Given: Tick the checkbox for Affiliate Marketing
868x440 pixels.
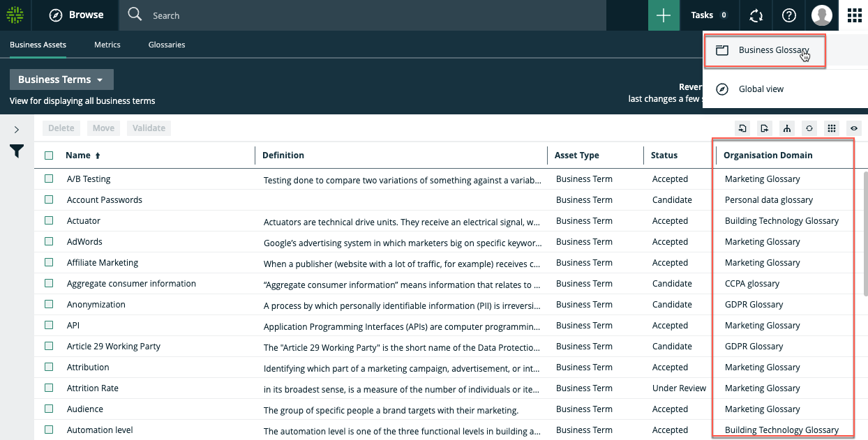Looking at the screenshot, I should click(49, 262).
